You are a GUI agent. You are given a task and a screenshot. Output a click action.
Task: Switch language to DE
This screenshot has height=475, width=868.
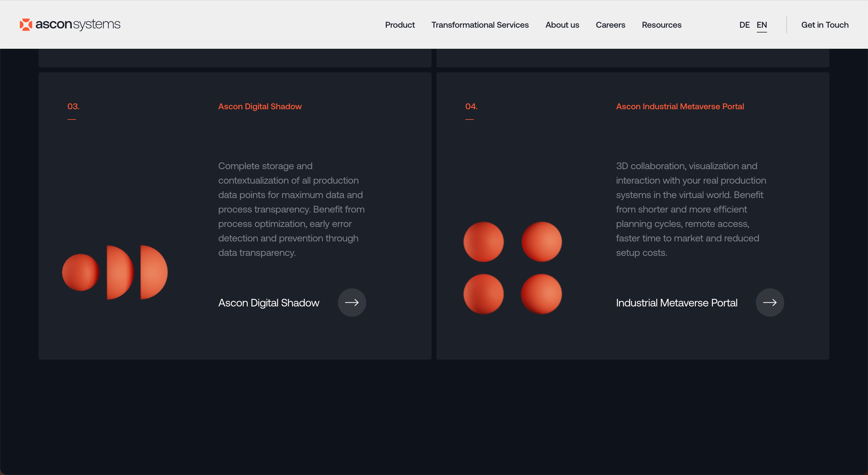click(x=744, y=25)
